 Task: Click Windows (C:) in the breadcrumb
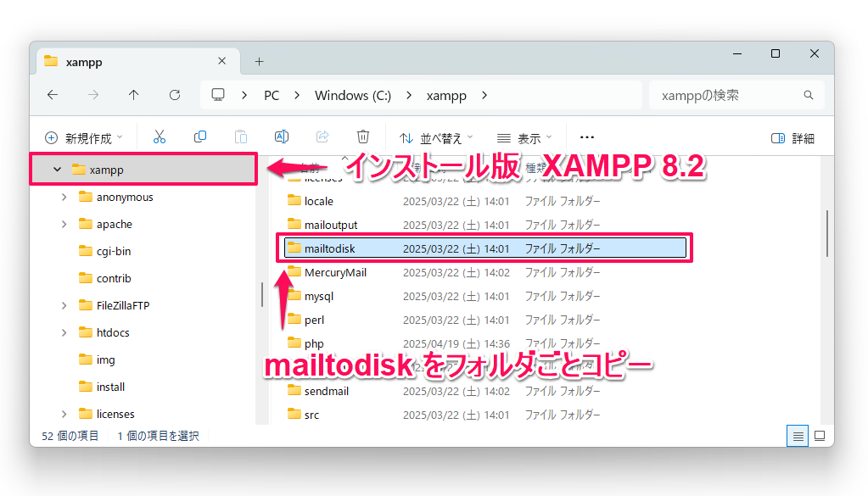coord(353,95)
